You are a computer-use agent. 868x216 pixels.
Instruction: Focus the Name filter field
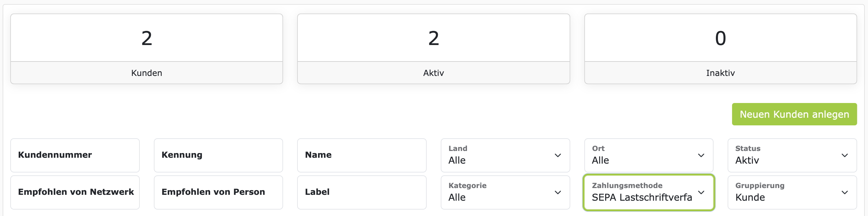[x=362, y=155]
